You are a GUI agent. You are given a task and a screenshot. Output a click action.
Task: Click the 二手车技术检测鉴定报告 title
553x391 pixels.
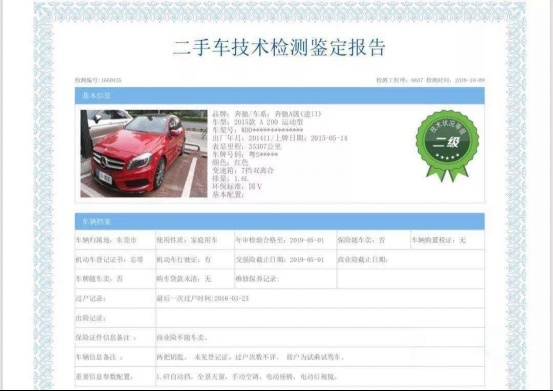279,48
